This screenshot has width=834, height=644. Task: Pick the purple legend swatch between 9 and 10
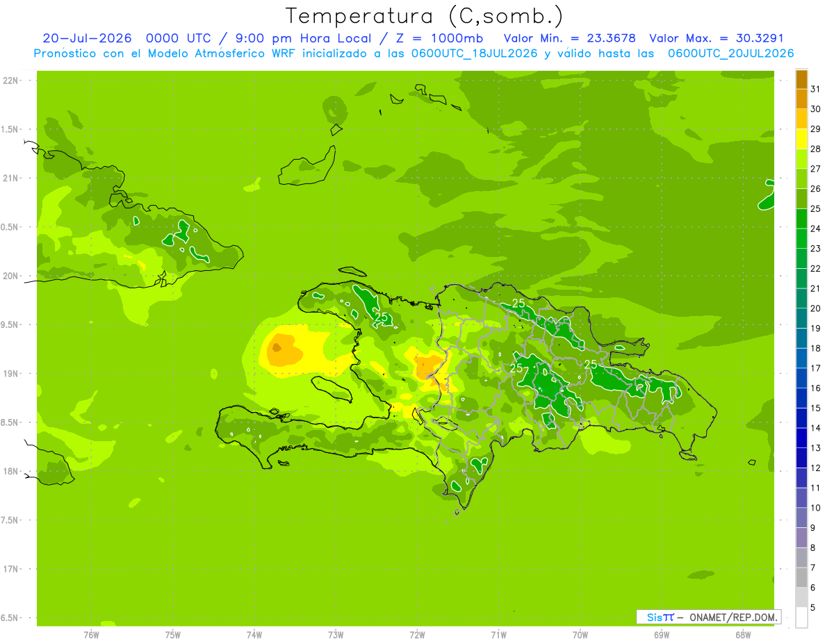click(801, 518)
